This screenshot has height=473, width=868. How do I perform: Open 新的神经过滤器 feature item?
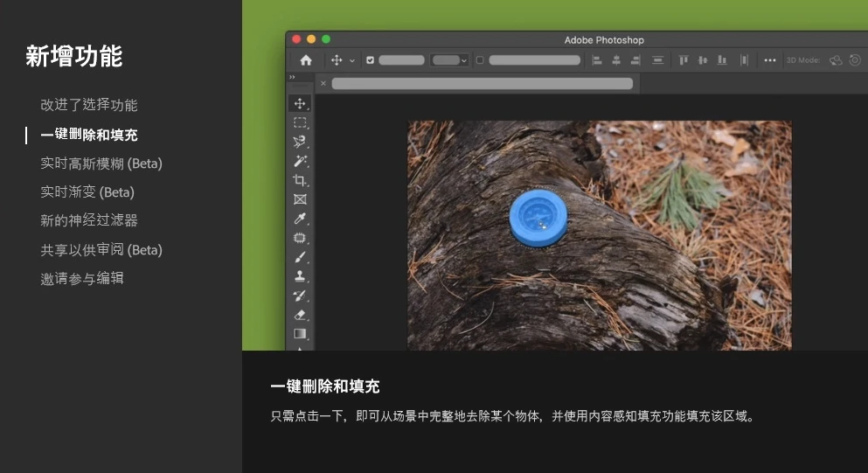(88, 220)
